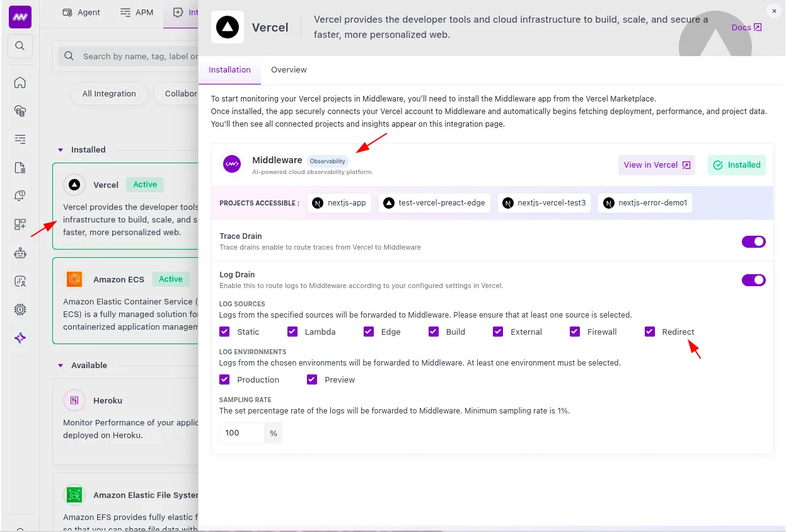786x532 pixels.
Task: Click the Middleware logo in the sidebar
Action: tap(20, 16)
